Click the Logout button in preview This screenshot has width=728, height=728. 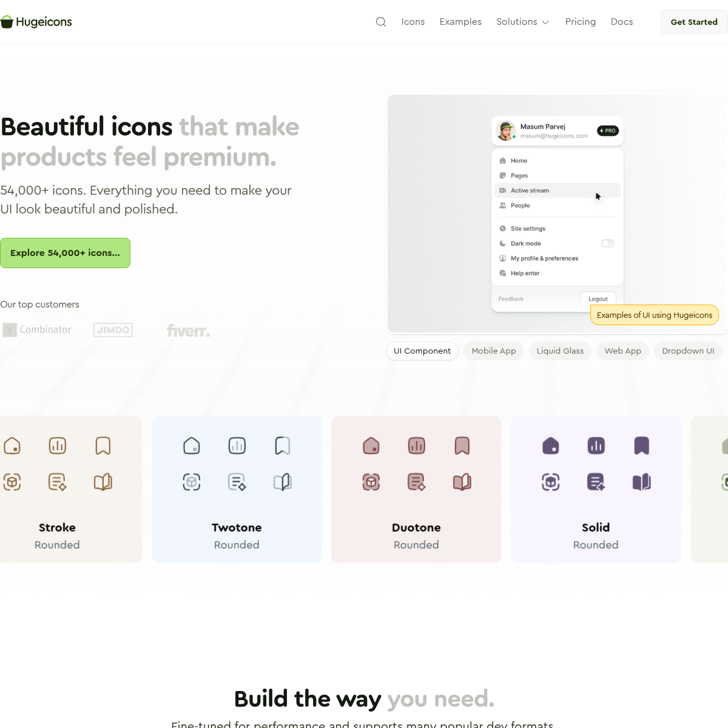(x=598, y=298)
